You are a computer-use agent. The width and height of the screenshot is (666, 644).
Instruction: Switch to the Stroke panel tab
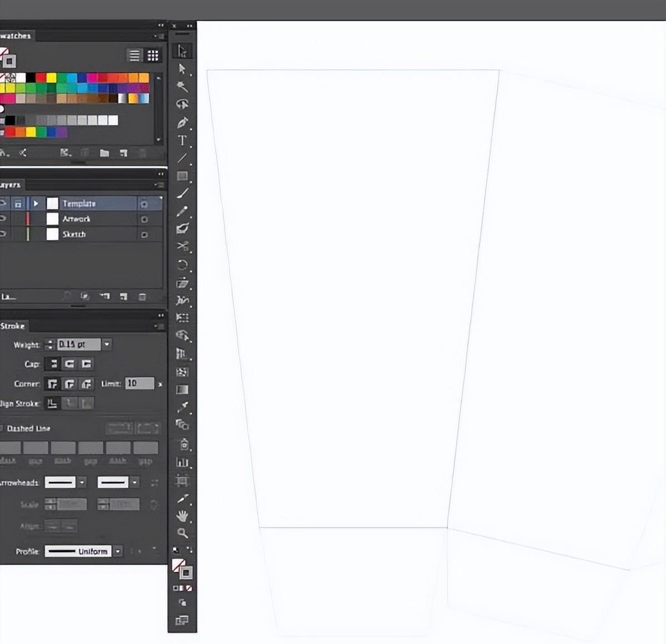click(12, 326)
